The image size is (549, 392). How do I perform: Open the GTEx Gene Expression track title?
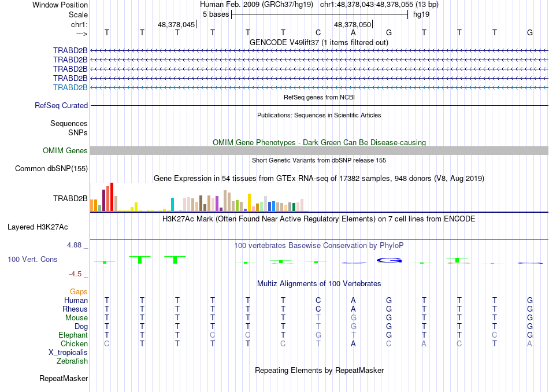[x=319, y=178]
